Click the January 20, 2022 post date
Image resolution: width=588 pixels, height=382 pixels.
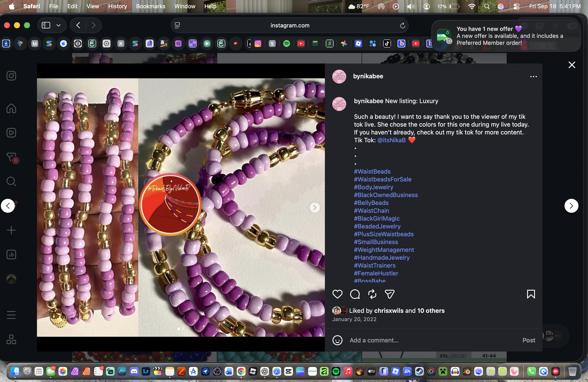point(354,319)
